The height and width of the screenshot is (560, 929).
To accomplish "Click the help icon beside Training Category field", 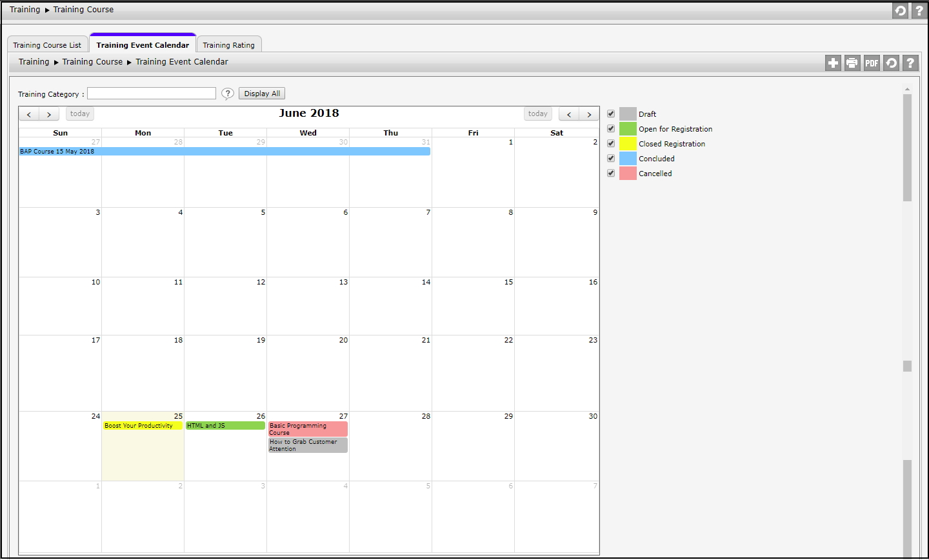I will point(227,94).
